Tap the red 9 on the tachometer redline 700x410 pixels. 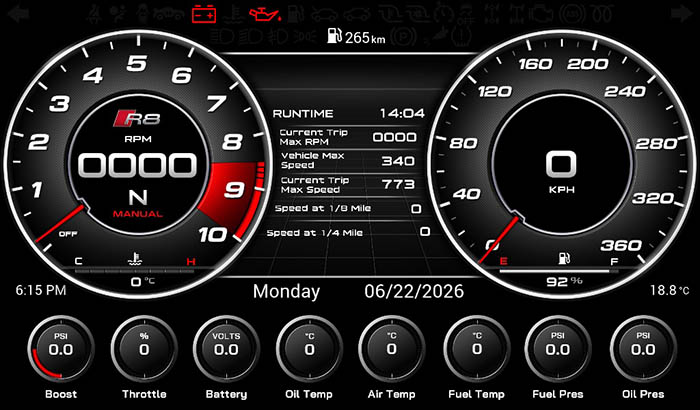point(234,189)
